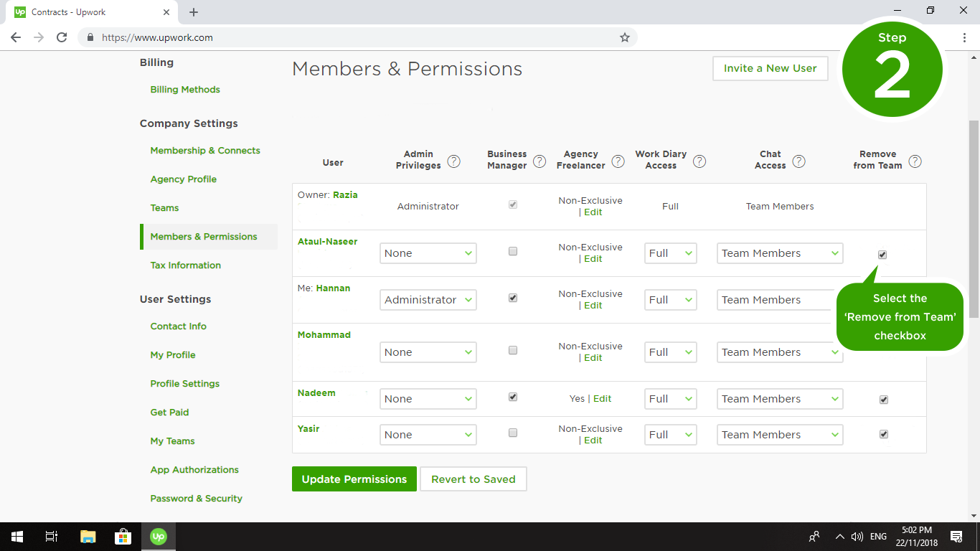This screenshot has height=551, width=980.
Task: Open Tax Information in the sidebar
Action: click(x=185, y=265)
